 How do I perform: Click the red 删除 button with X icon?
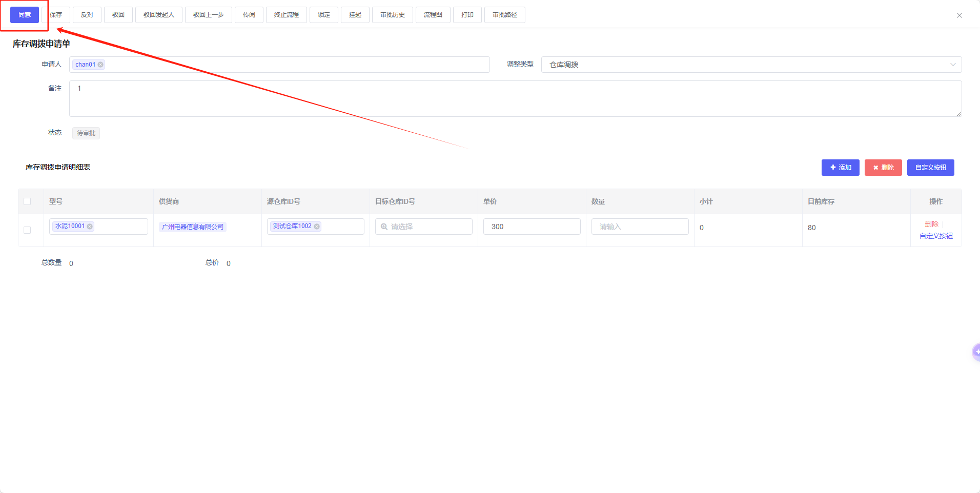click(883, 168)
